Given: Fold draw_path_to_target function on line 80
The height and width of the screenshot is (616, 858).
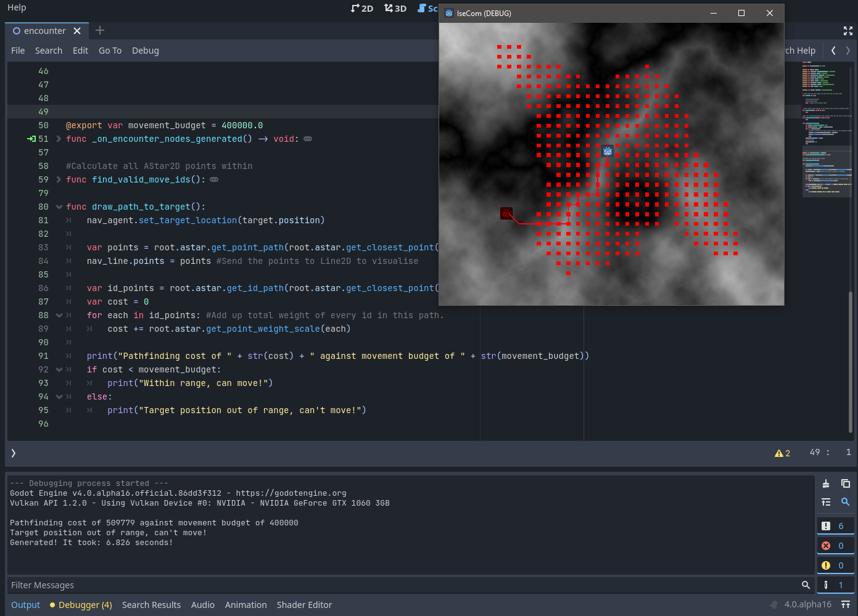Looking at the screenshot, I should point(59,207).
